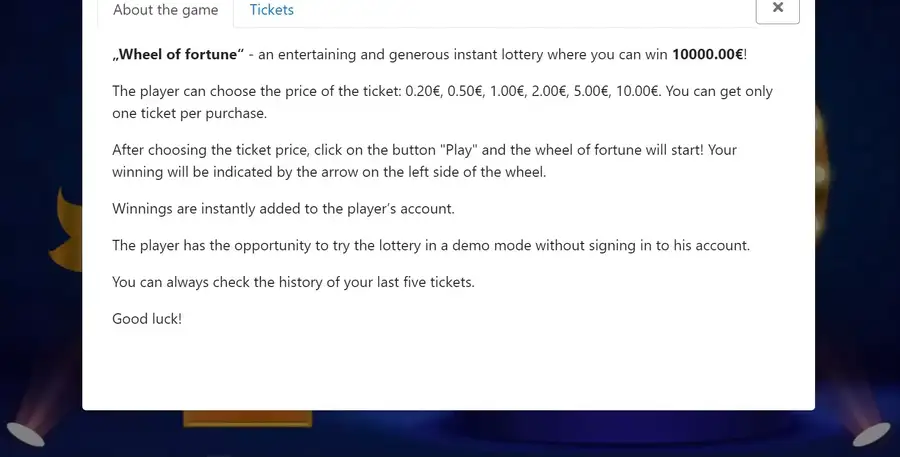Click the "one ticket per purchase" line
Viewport: 900px width, 457px height.
pyautogui.click(x=189, y=113)
